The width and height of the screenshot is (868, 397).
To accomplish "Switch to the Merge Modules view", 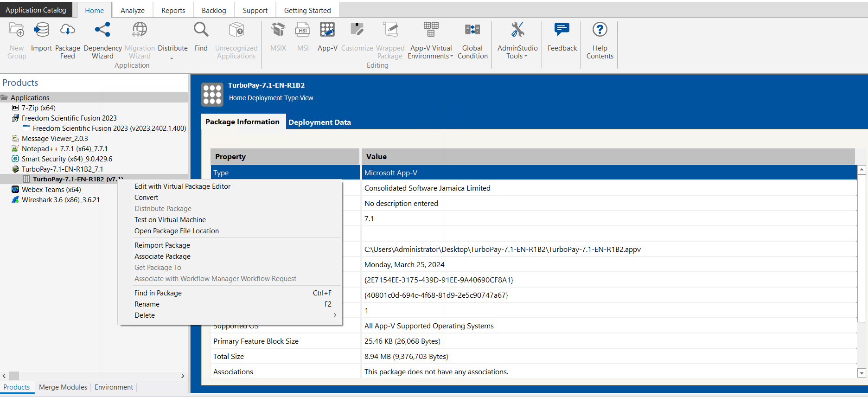I will pos(63,387).
